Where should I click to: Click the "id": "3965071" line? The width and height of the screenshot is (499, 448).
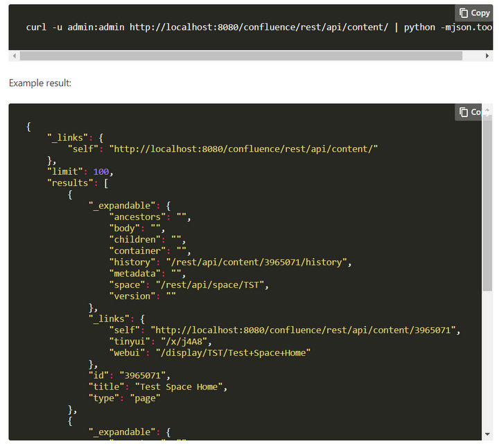(x=129, y=375)
